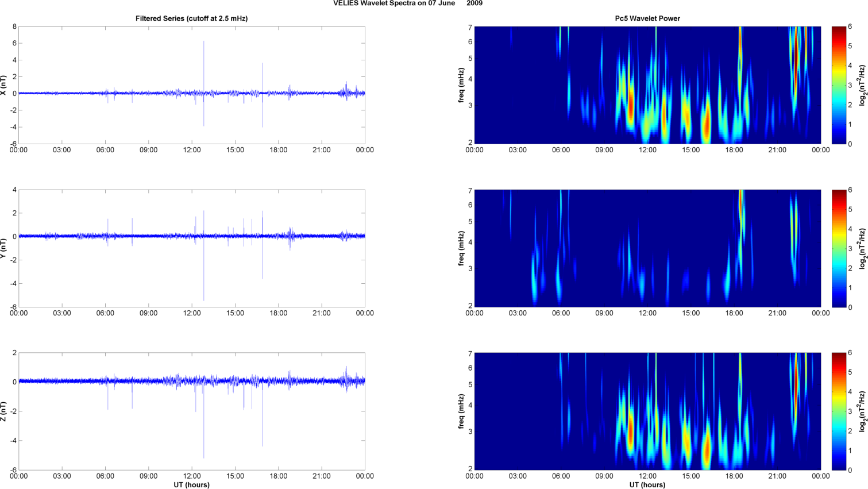Click the '0' label on the bottom colorbar
Screen dimensions: 868x489
click(x=850, y=470)
